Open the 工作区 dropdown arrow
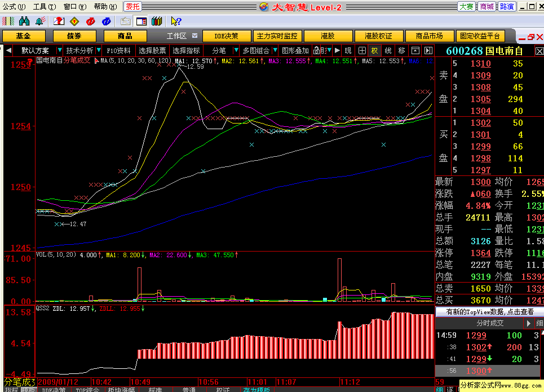The height and width of the screenshot is (392, 544). tap(194, 36)
